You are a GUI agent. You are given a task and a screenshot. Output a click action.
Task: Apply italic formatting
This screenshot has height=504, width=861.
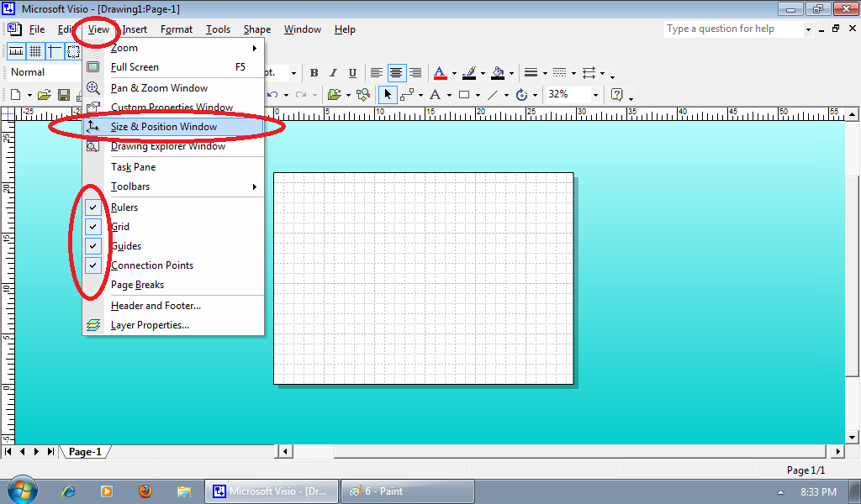pos(333,73)
